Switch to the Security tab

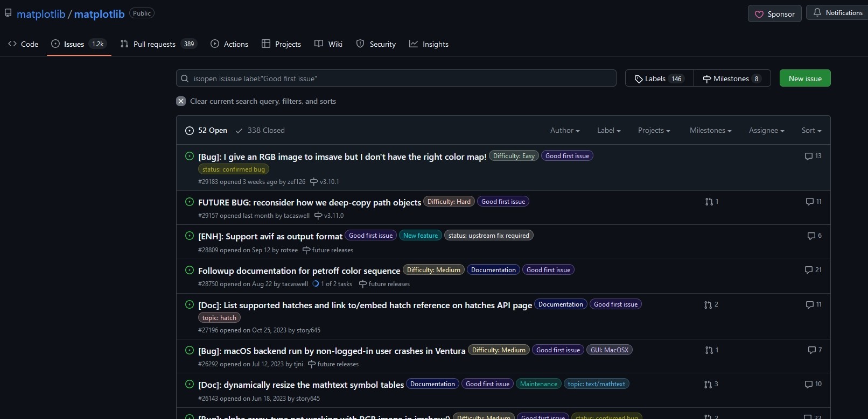(376, 44)
